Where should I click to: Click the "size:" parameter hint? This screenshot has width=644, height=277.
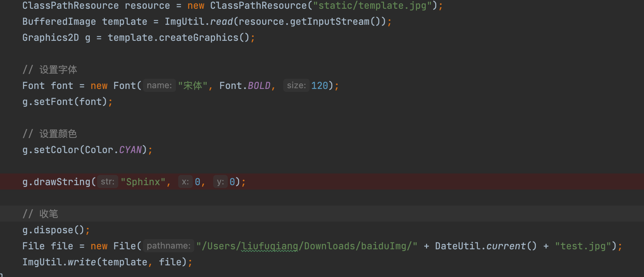[296, 86]
